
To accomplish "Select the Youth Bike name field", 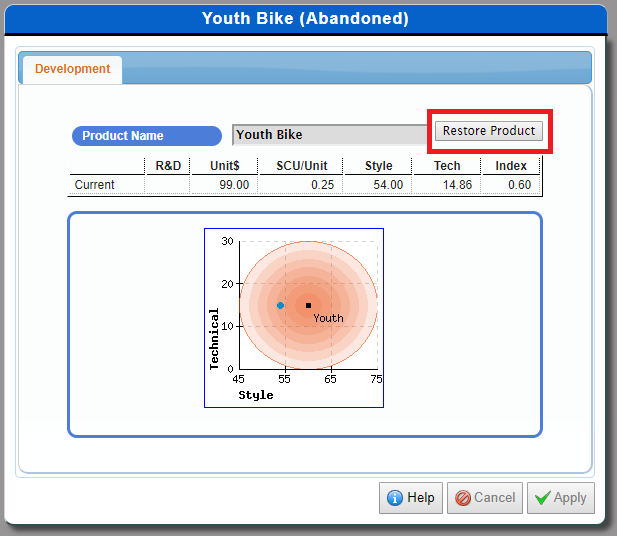I will click(x=330, y=135).
